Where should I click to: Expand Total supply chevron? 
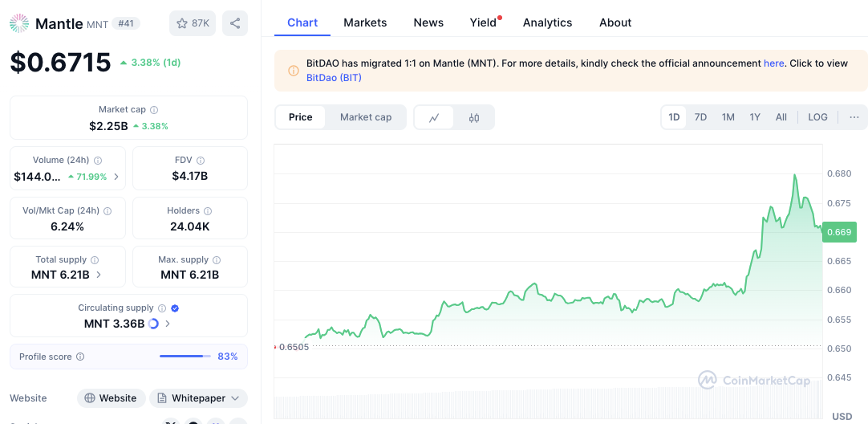(99, 275)
